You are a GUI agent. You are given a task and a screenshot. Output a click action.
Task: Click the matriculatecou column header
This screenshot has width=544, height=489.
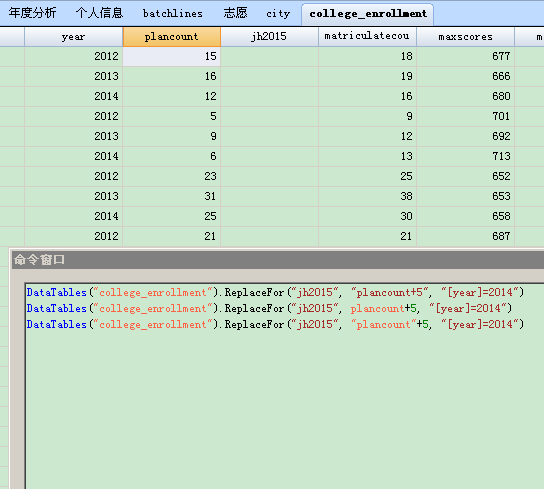point(367,37)
